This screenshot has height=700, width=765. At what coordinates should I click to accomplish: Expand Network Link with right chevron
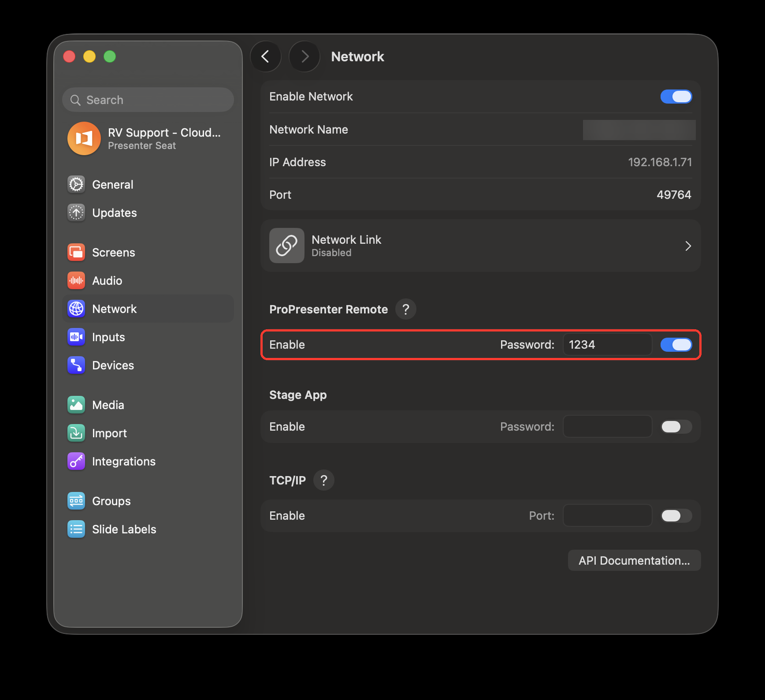point(688,246)
